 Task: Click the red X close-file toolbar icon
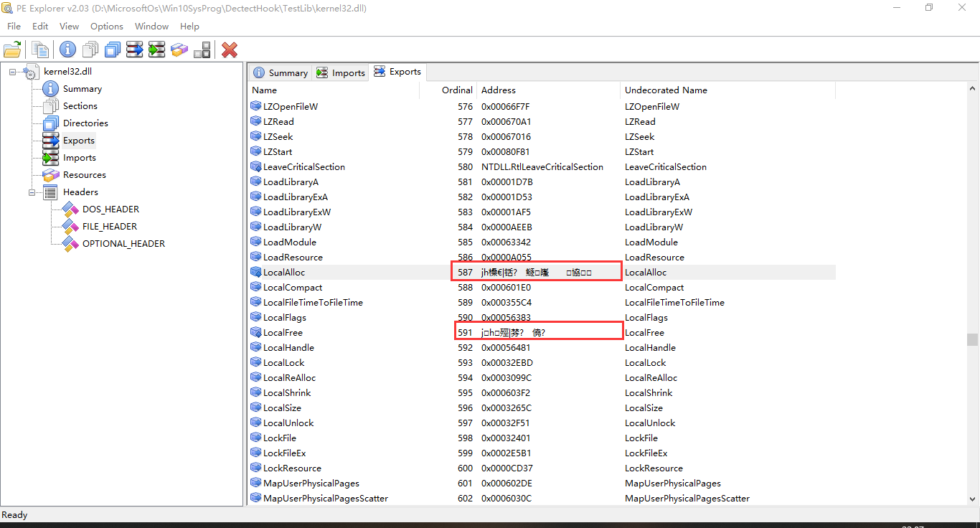click(229, 49)
